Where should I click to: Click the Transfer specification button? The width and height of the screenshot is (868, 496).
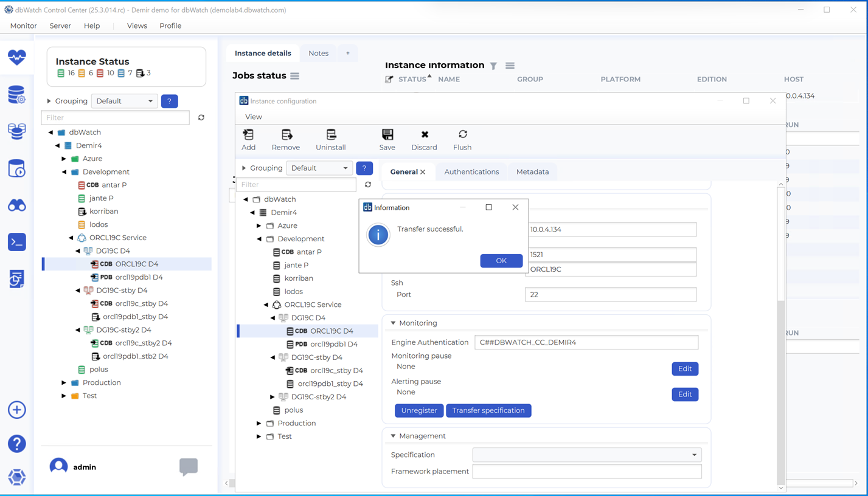coord(488,410)
